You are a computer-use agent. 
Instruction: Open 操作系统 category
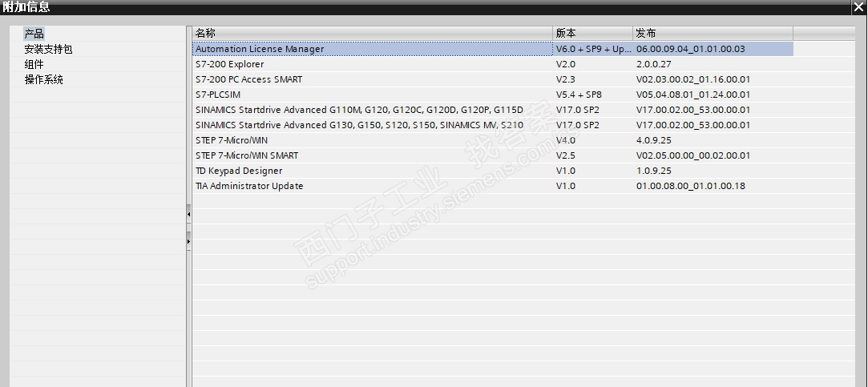[44, 80]
